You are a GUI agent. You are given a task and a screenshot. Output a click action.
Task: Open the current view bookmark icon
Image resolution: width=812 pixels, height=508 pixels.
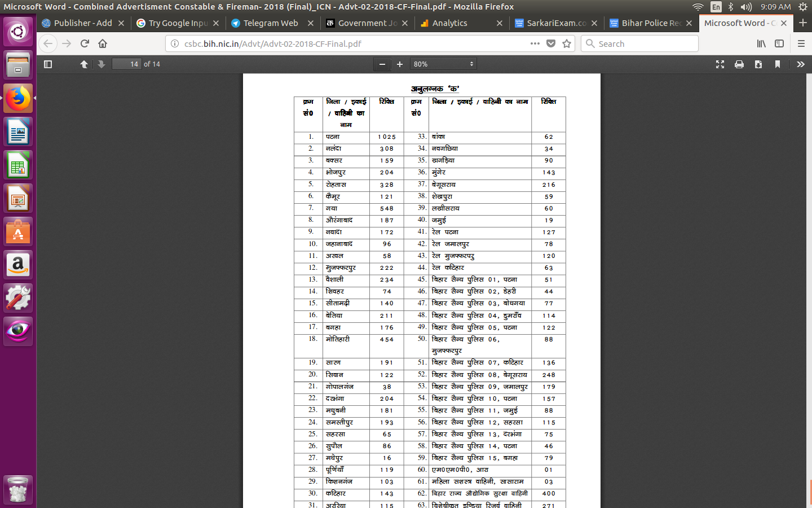click(x=778, y=64)
